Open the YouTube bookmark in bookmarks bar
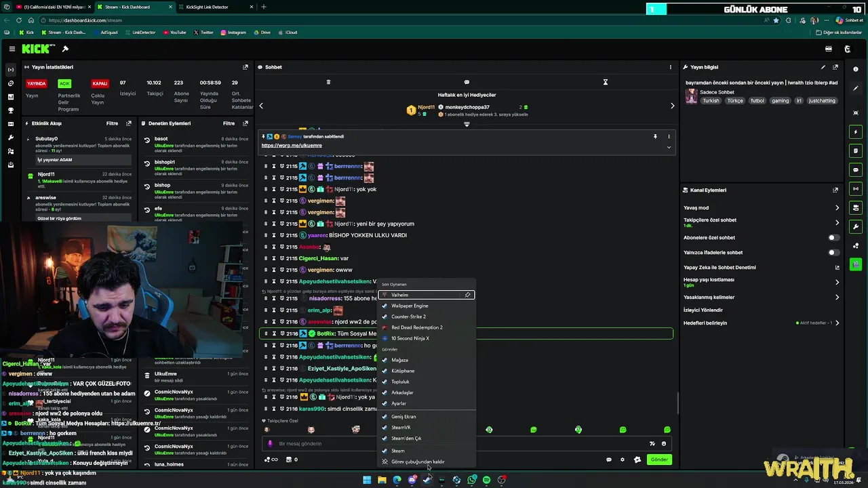Image resolution: width=868 pixels, height=488 pixels. click(174, 33)
